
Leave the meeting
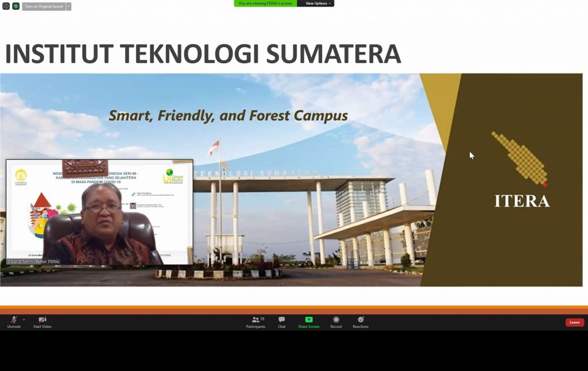574,322
